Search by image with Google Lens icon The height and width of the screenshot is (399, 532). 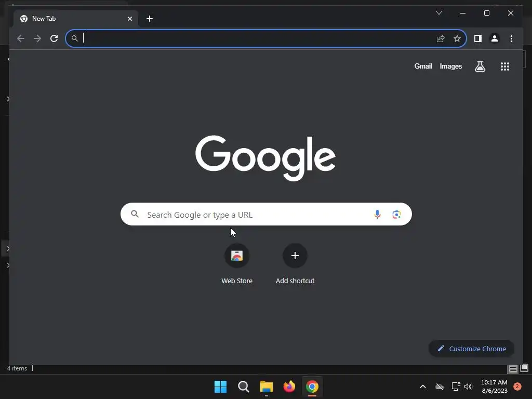396,215
